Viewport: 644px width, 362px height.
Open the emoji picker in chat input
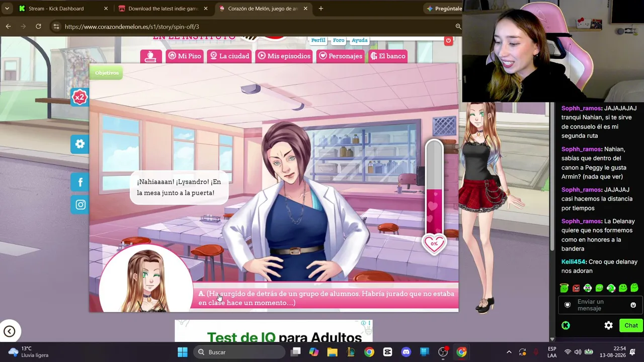tap(633, 305)
